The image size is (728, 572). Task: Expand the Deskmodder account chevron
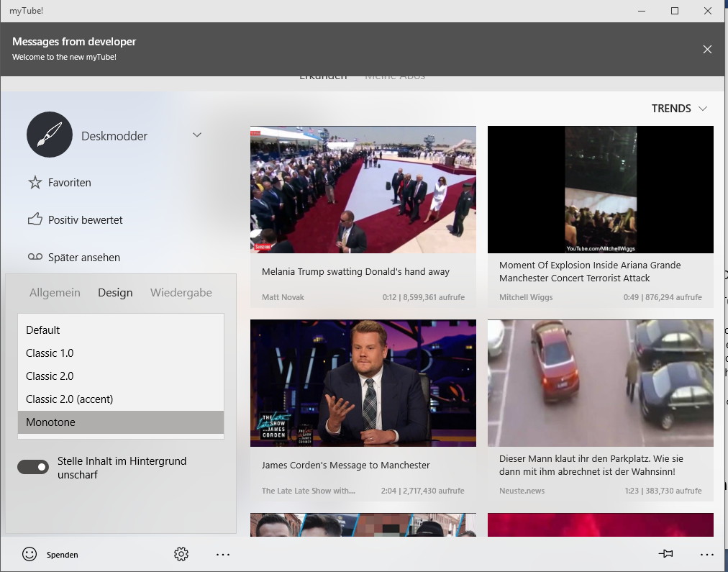[x=197, y=135]
